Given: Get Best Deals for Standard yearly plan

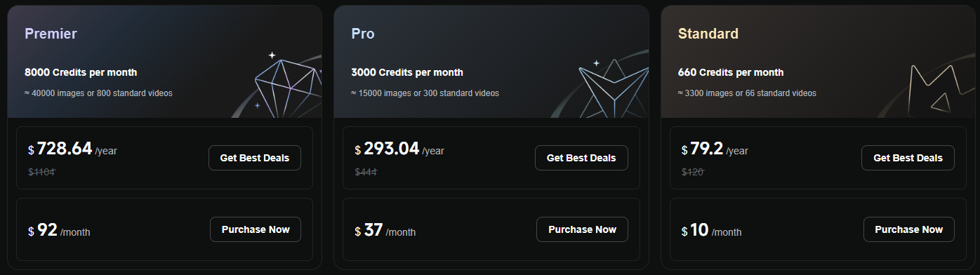Looking at the screenshot, I should (908, 158).
